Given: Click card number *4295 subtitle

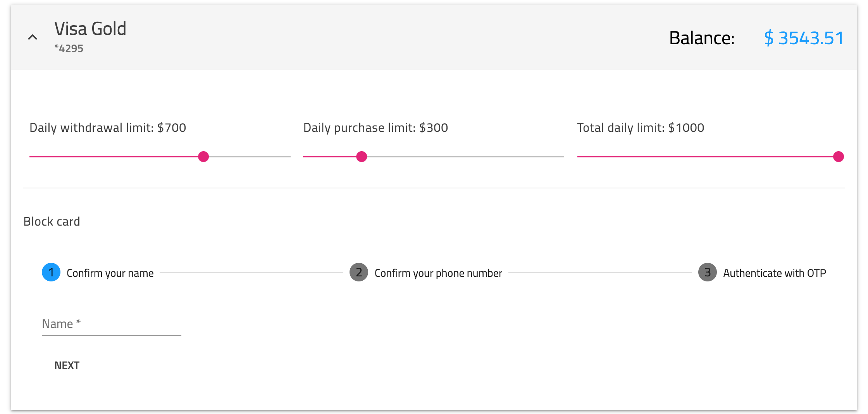Looking at the screenshot, I should pos(69,48).
